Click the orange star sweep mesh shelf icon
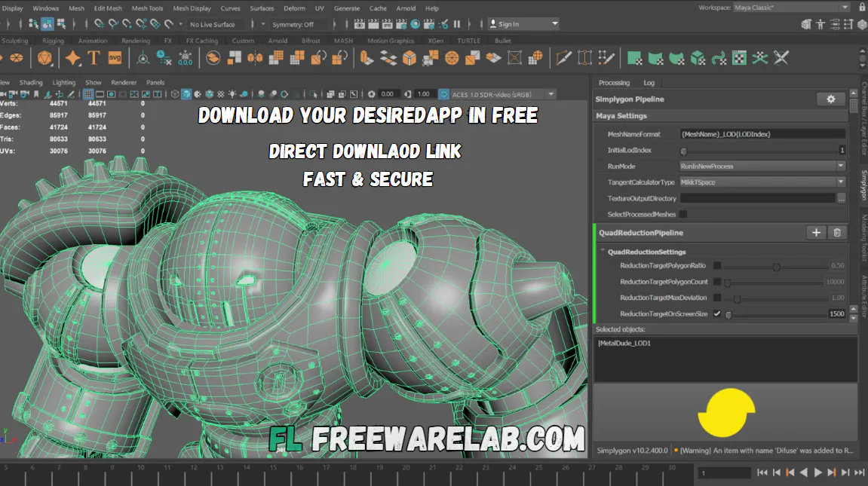Screen dimensions: 868x486 pyautogui.click(x=72, y=58)
